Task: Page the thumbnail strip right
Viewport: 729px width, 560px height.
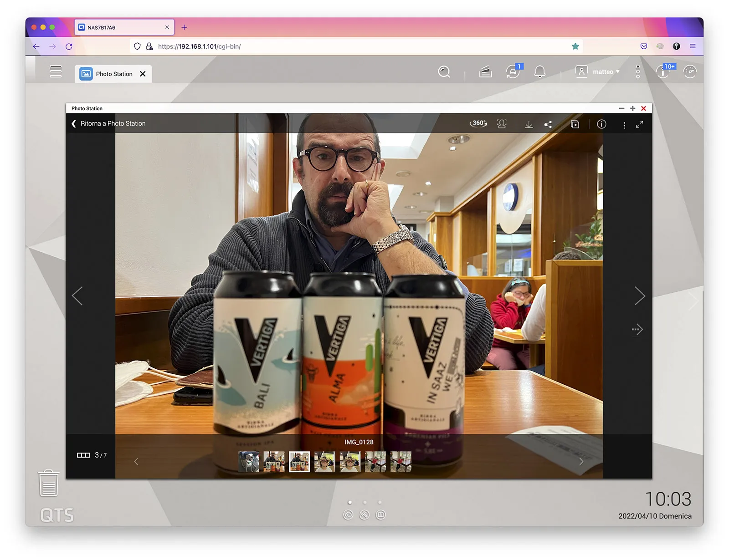Action: (581, 462)
